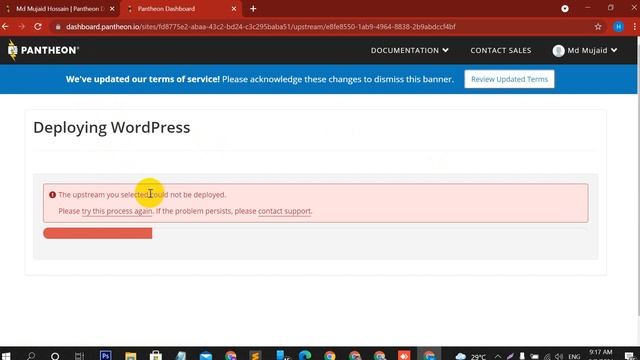Open the notification center icon
The height and width of the screenshot is (360, 640).
[630, 356]
